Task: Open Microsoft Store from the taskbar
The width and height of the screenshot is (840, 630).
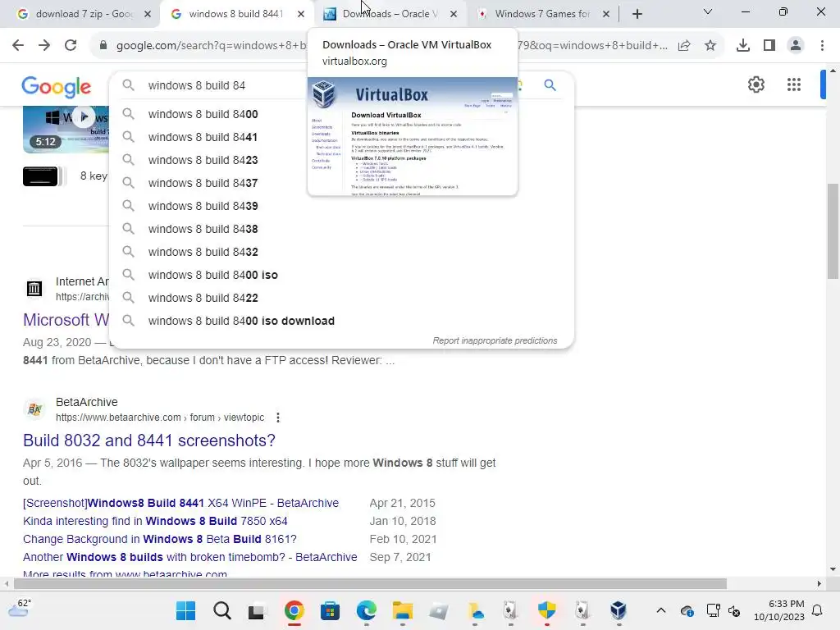Action: pyautogui.click(x=330, y=610)
